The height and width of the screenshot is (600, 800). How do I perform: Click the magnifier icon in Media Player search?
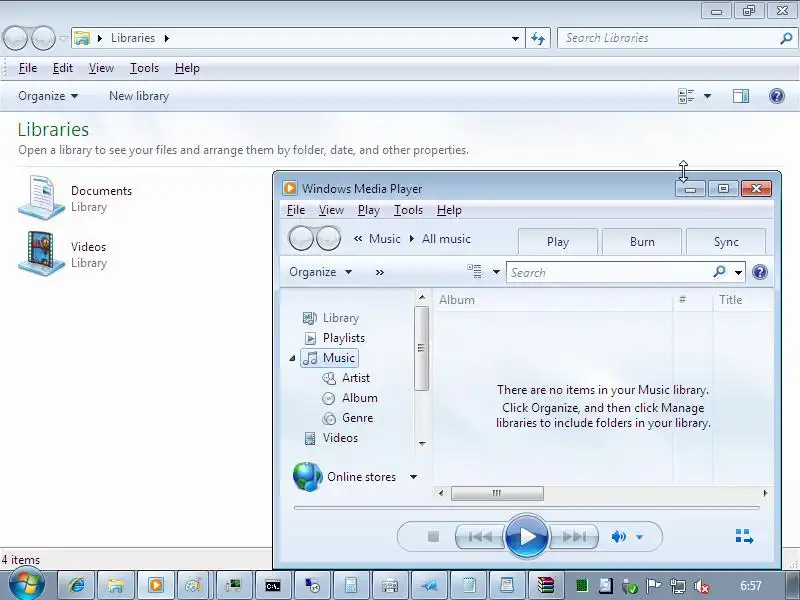pyautogui.click(x=719, y=271)
